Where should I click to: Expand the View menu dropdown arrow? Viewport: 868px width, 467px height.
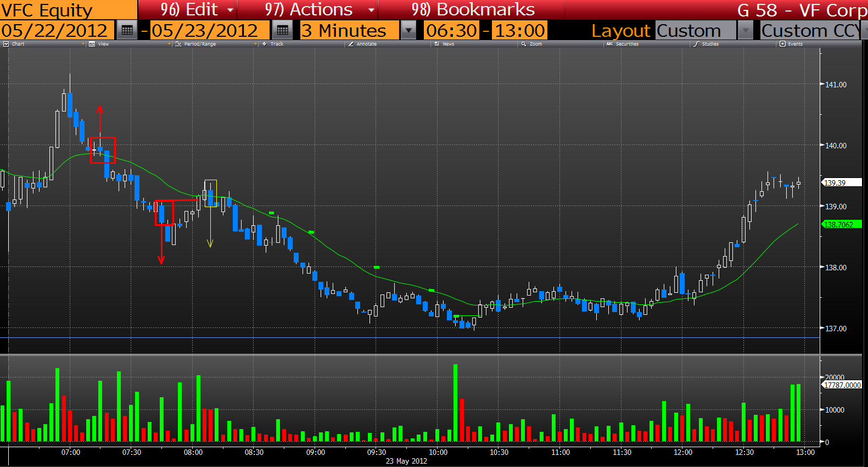[169, 44]
